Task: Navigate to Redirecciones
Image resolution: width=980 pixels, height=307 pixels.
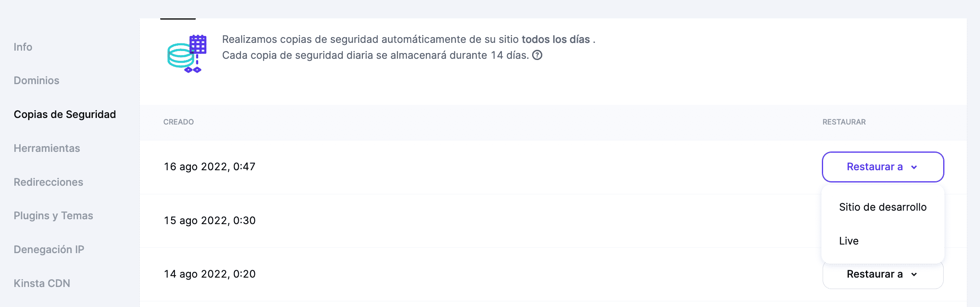Action: [48, 182]
